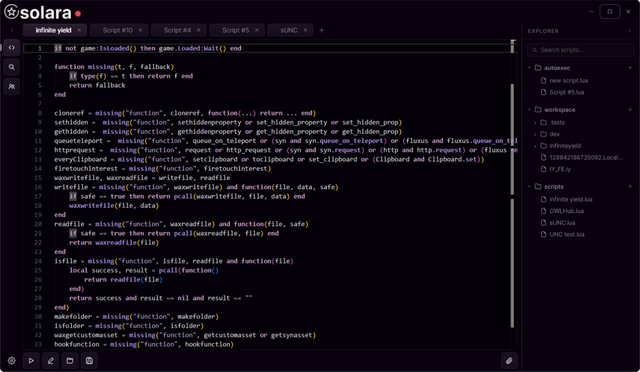Viewport: 640px width, 372px height.
Task: Close the sUNC tab
Action: (x=305, y=30)
